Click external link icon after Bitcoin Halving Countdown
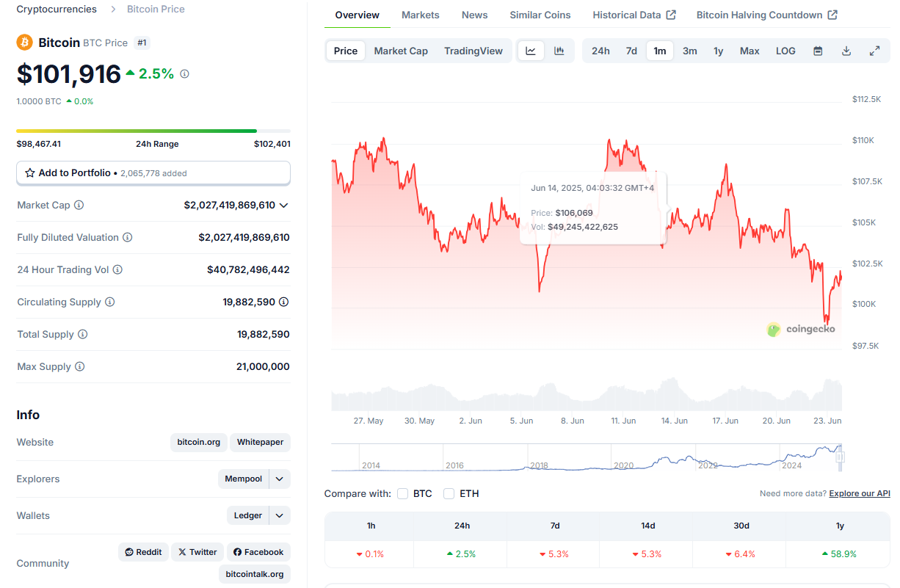Viewport: 900px width, 588px height. (832, 15)
